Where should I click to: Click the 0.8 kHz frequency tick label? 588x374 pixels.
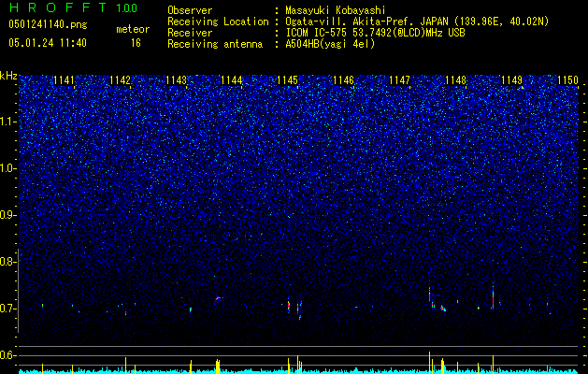click(7, 262)
